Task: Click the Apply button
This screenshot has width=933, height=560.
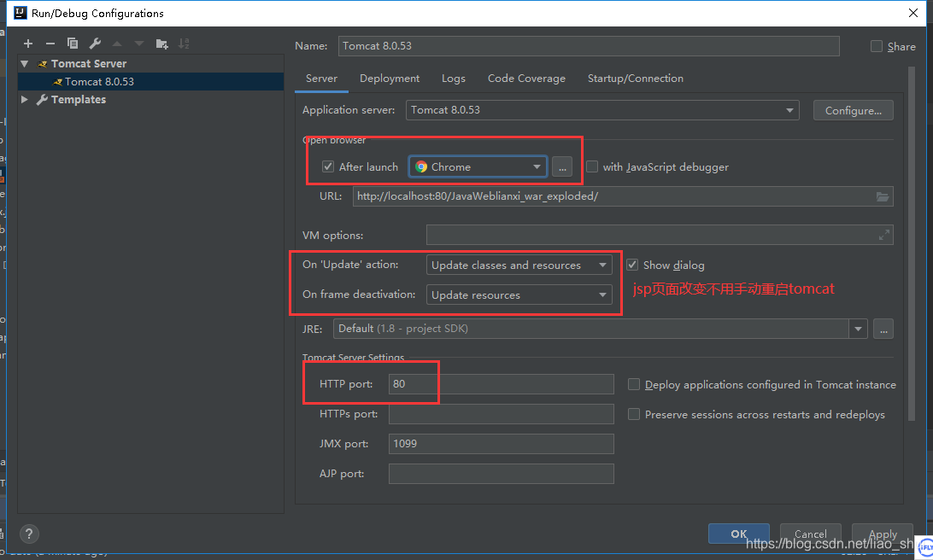Action: tap(883, 534)
